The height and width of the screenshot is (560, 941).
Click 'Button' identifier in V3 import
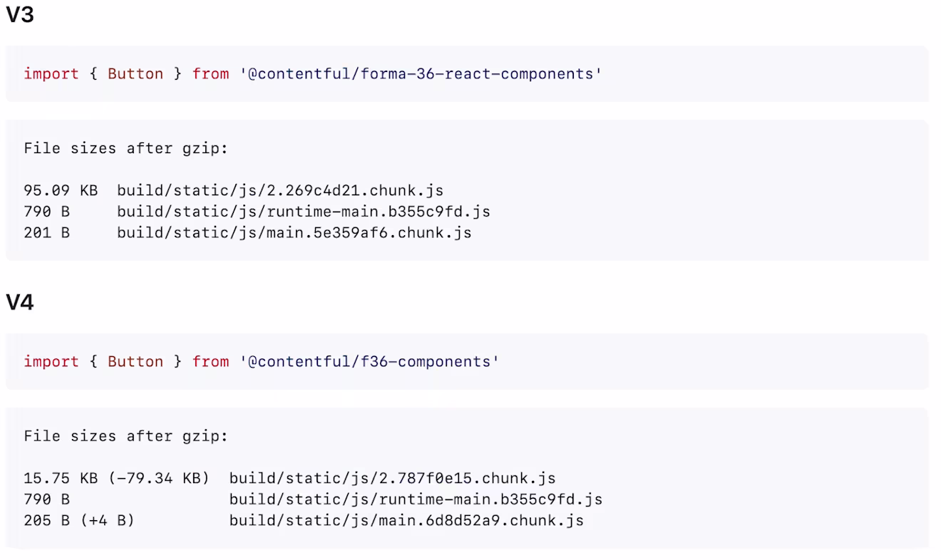(135, 73)
